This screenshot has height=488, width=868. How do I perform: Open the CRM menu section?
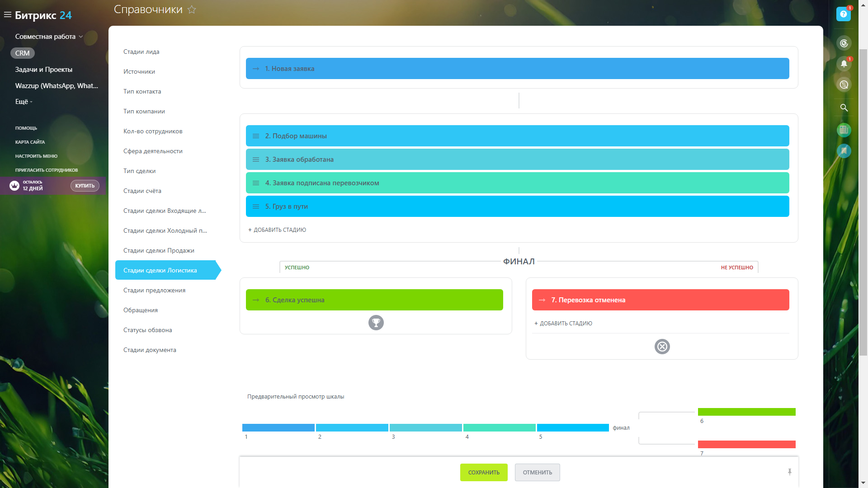tap(22, 53)
